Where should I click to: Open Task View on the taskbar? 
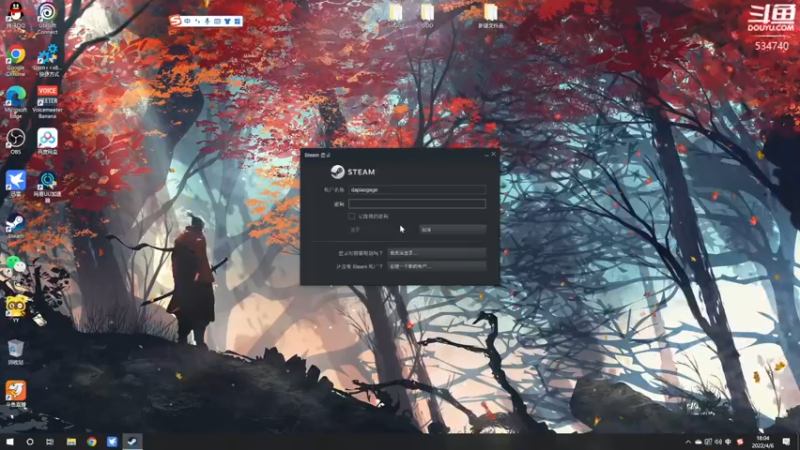point(49,442)
